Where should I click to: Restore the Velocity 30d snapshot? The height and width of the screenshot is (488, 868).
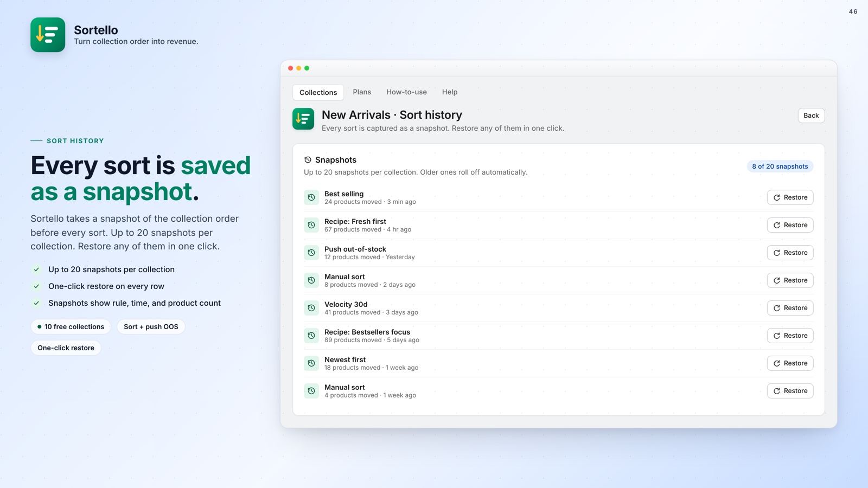point(790,308)
